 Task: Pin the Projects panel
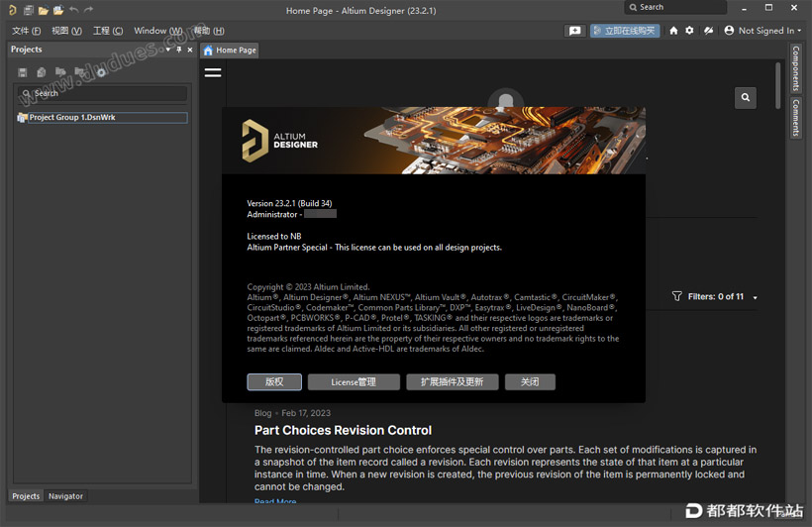coord(179,50)
